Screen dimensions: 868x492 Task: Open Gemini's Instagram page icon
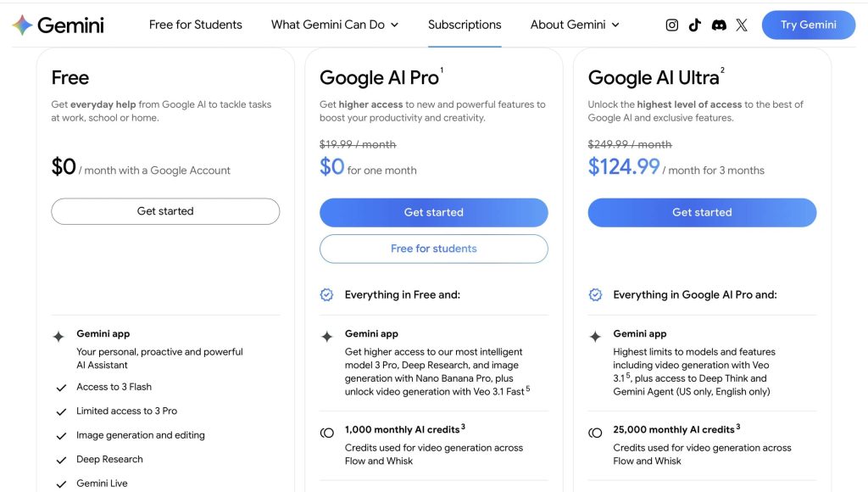click(x=672, y=25)
